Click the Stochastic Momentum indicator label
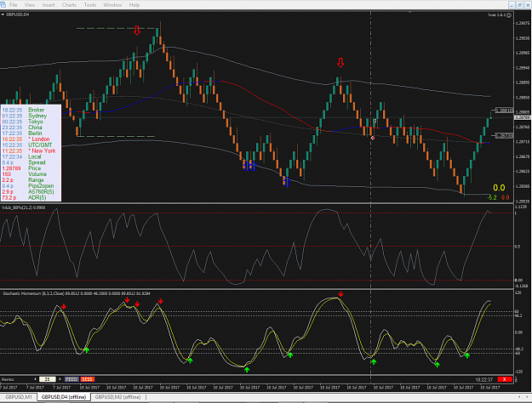 77,293
